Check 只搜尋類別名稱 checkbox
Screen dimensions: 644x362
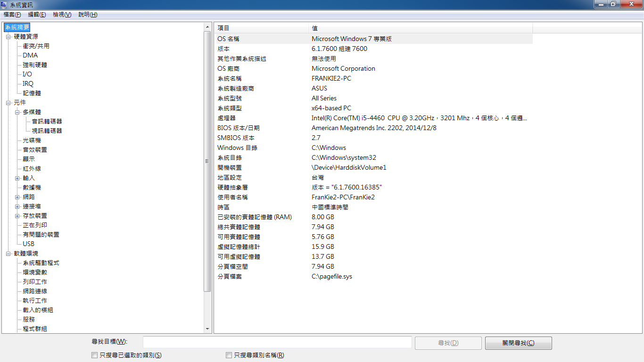[x=229, y=355]
